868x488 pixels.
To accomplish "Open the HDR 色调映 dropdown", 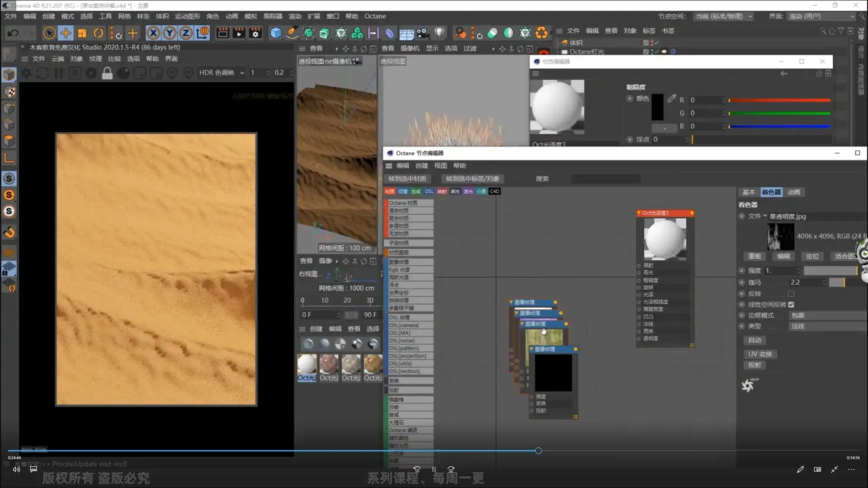I will 222,73.
